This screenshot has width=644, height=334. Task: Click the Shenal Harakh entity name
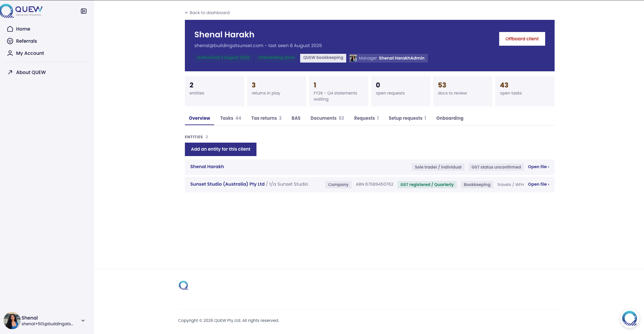coord(207,167)
